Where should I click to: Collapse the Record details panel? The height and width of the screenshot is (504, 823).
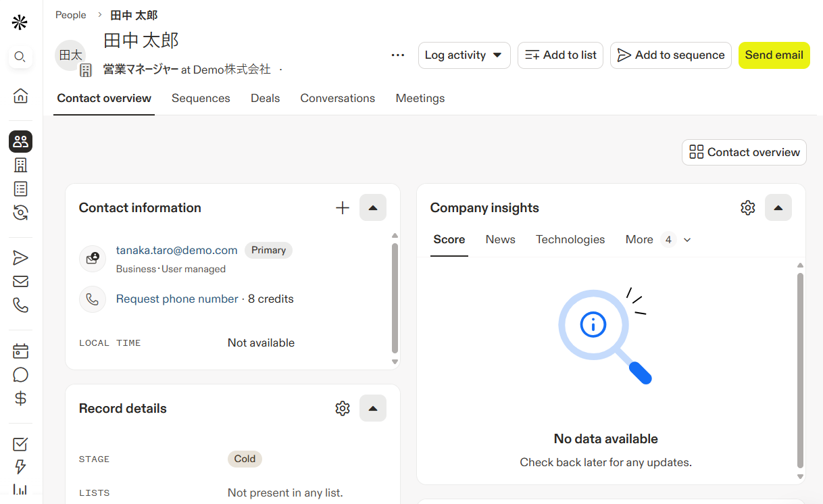(373, 408)
